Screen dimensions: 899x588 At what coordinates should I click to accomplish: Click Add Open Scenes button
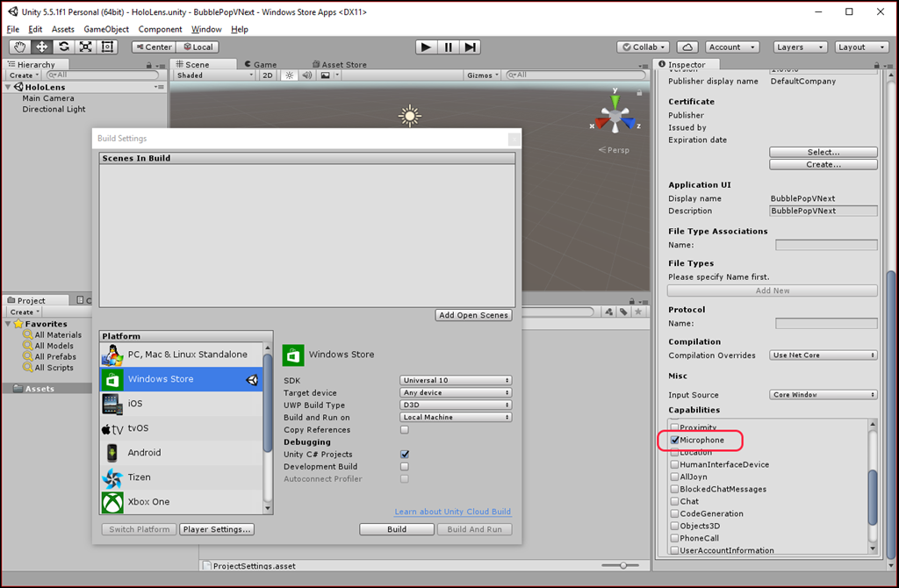point(473,315)
